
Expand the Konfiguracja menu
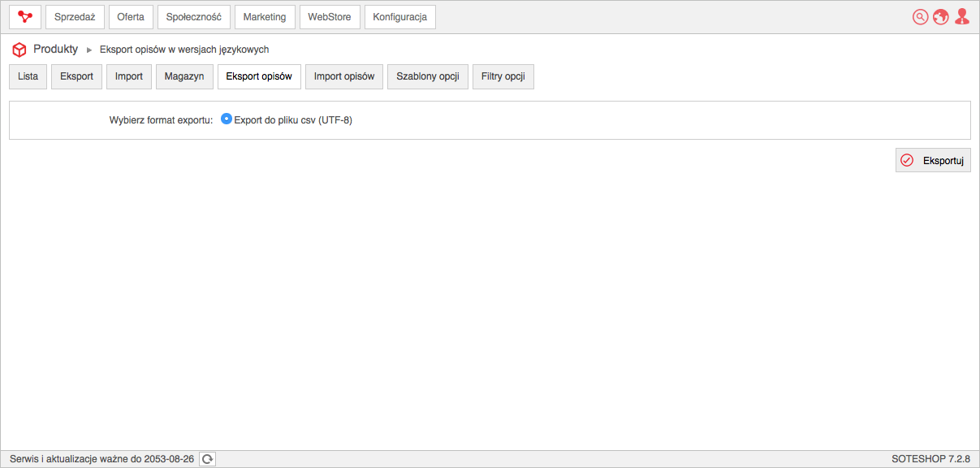pos(400,17)
